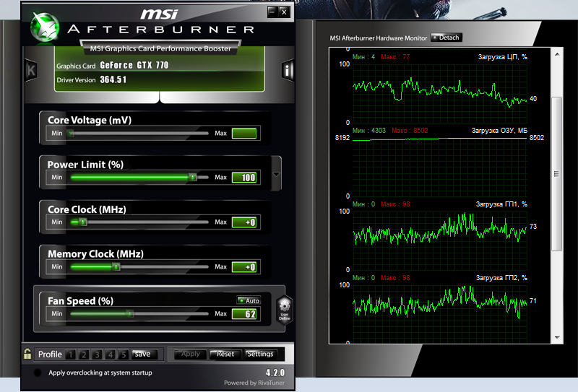This screenshot has width=578, height=392.
Task: Toggle the profile lock padlock icon
Action: tap(27, 354)
